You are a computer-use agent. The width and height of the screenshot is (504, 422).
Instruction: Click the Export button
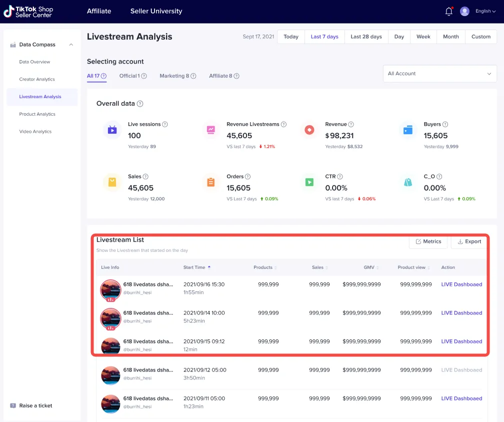(x=469, y=241)
